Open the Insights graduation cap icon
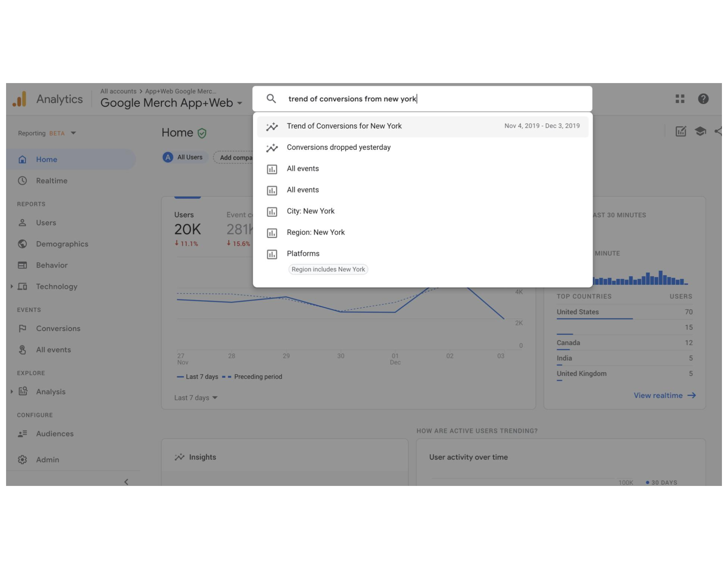Image resolution: width=728 pixels, height=569 pixels. (x=700, y=132)
